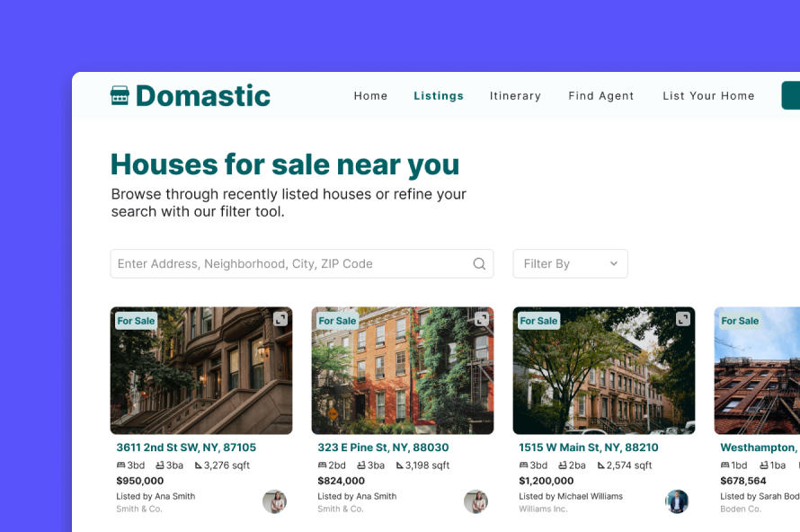Click bed icon on 1515 W Main St card
Viewport: 800px width, 532px height.
coord(523,465)
